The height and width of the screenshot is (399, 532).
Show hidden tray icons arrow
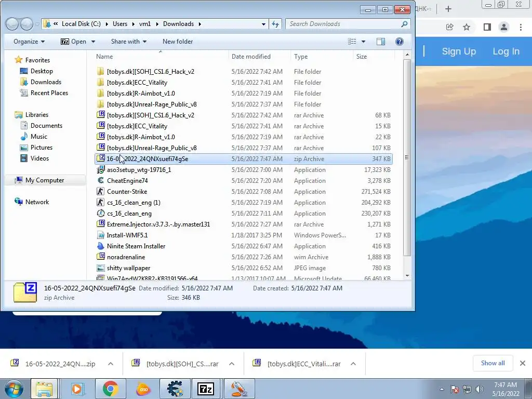(442, 390)
